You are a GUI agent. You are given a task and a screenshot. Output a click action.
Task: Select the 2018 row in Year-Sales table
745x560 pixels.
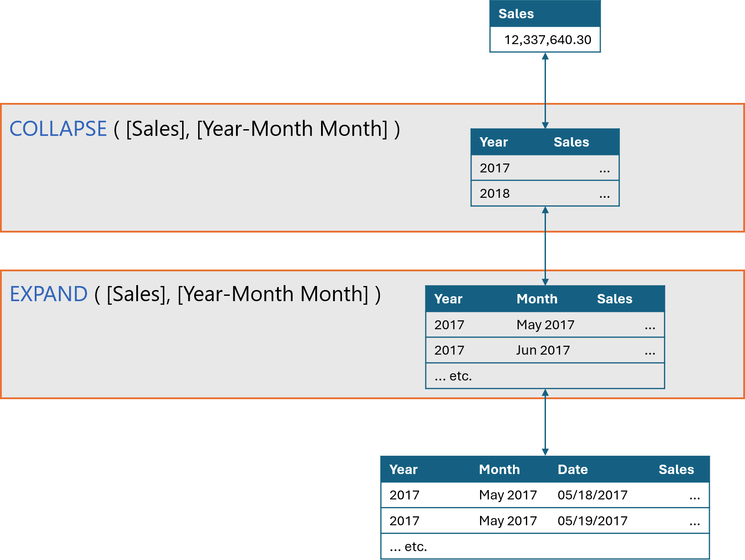tap(545, 193)
